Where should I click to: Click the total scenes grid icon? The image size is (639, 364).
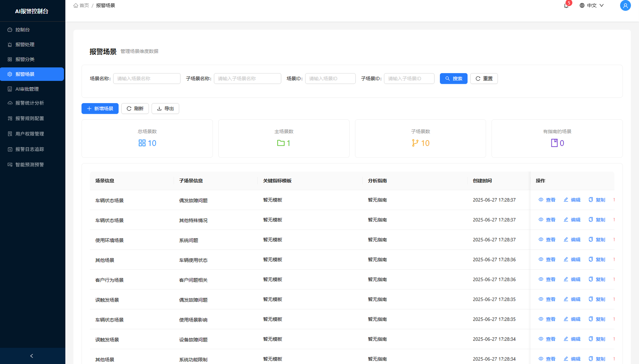[142, 143]
